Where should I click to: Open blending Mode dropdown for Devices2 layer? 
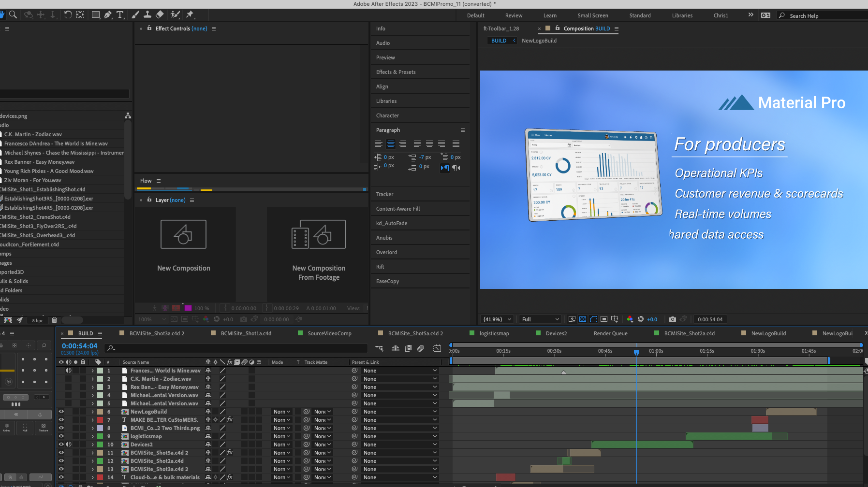click(282, 444)
